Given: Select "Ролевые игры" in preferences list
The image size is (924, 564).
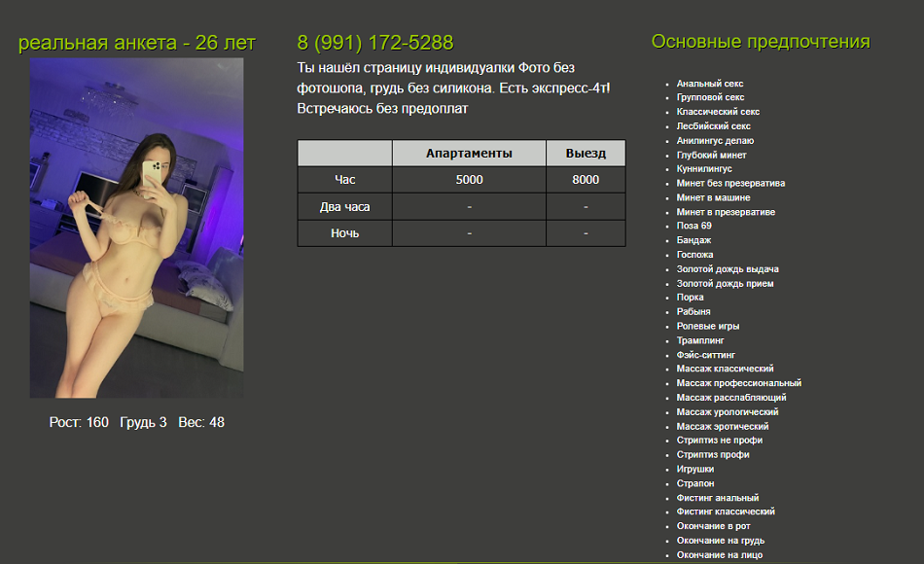Looking at the screenshot, I should tap(707, 327).
